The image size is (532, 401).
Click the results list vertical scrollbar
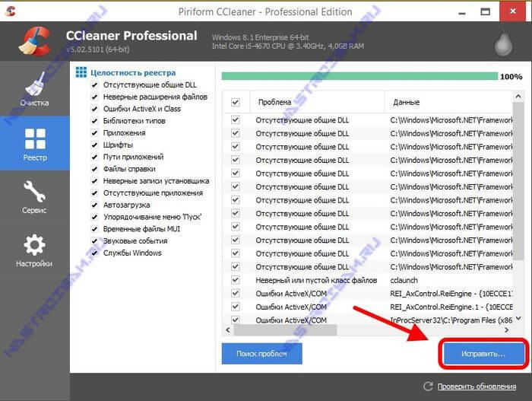[518, 205]
